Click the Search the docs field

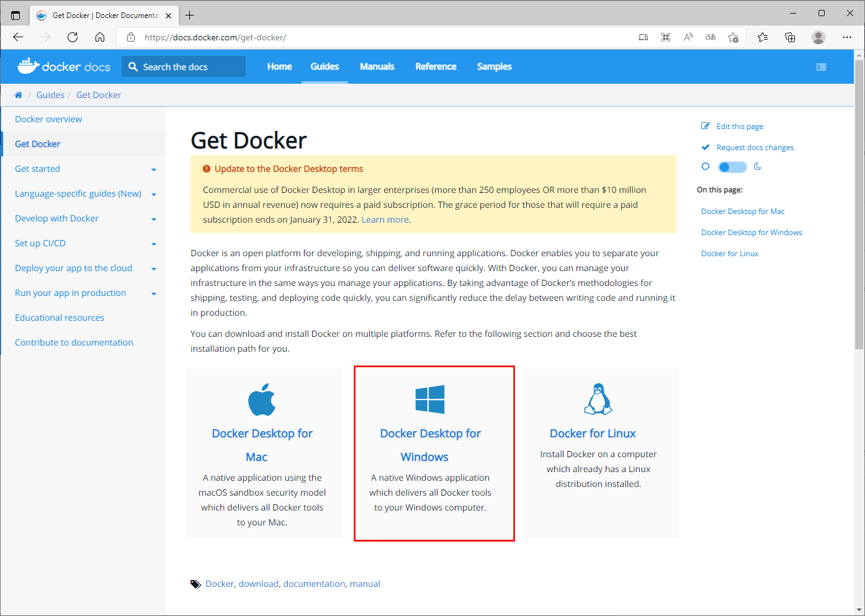click(x=184, y=66)
